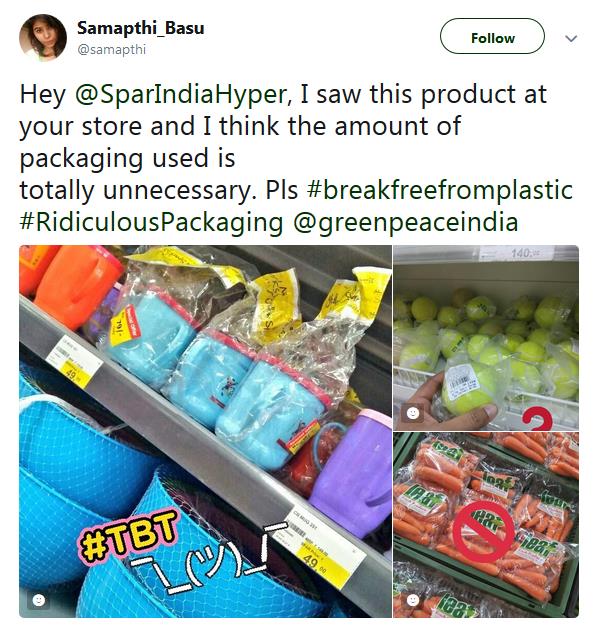Open the blue mugs packaging photo
597x633 pixels.
click(x=205, y=431)
